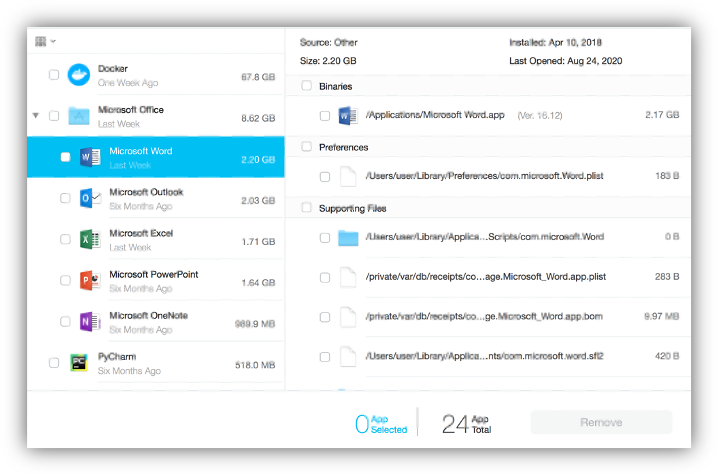This screenshot has width=718, height=474.
Task: Toggle the Preferences section checkbox
Action: [x=306, y=147]
